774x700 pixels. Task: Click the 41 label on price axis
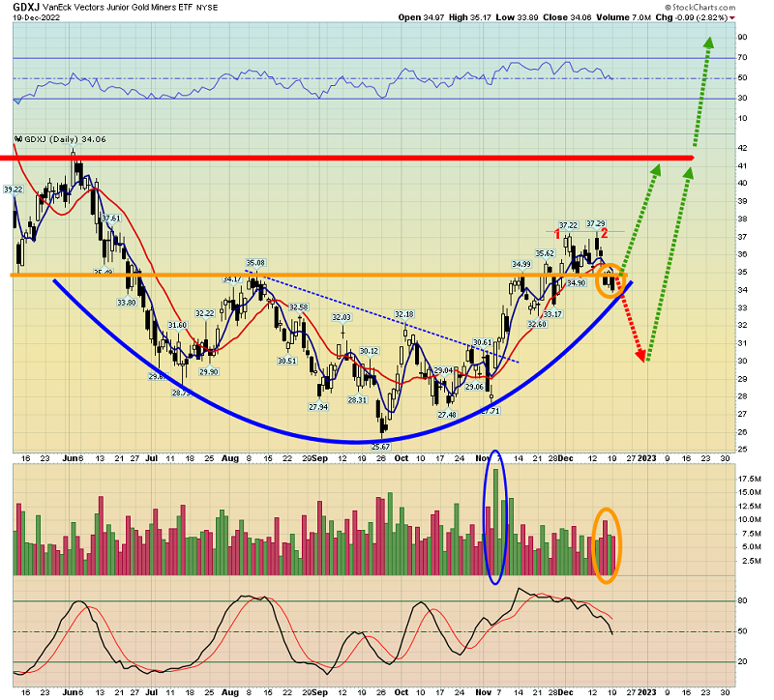click(742, 165)
